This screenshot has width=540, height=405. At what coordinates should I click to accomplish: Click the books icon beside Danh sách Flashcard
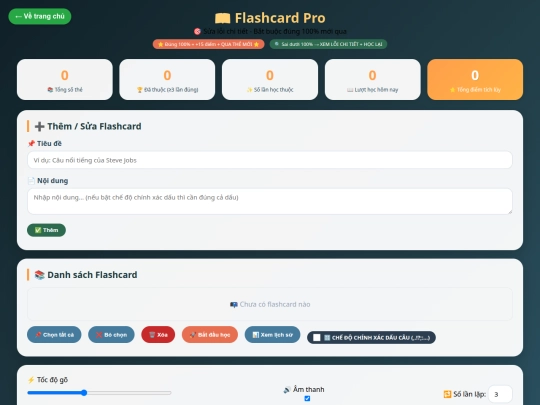(x=40, y=275)
